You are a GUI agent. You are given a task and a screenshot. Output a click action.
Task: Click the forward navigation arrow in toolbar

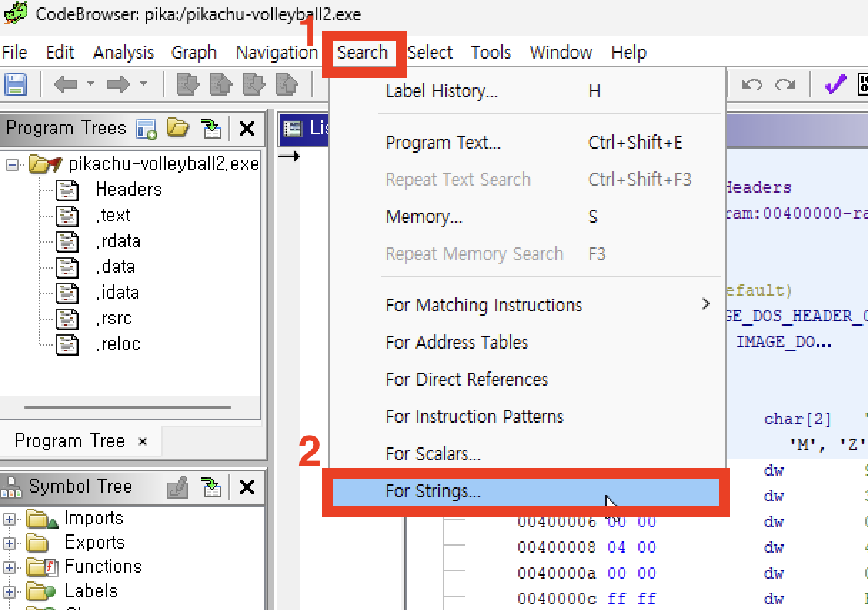click(118, 85)
